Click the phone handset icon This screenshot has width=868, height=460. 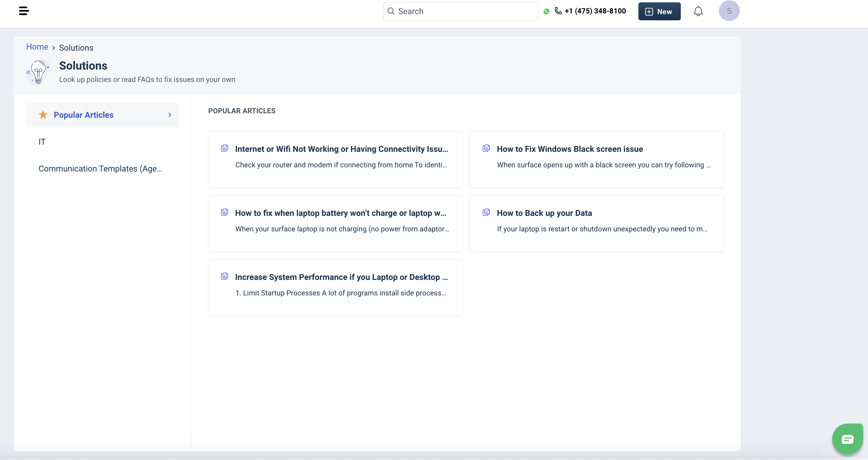tap(558, 11)
